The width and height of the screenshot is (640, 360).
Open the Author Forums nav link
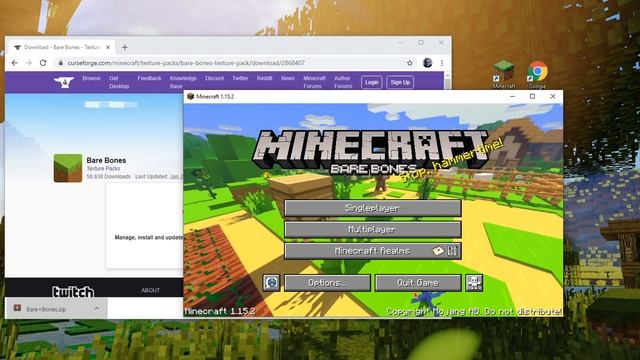(x=343, y=82)
